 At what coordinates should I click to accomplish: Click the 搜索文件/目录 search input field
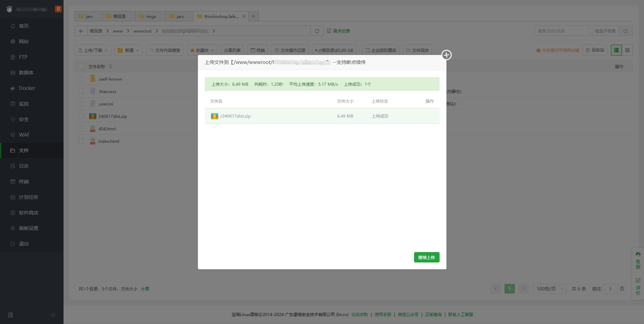click(x=559, y=31)
